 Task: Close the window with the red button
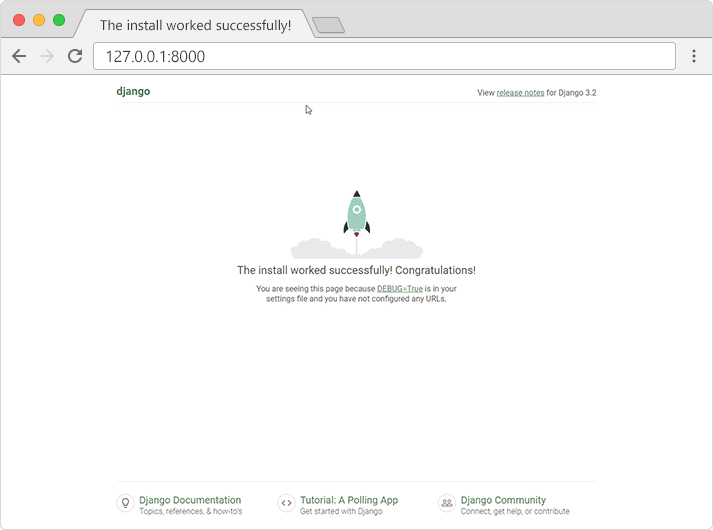[19, 20]
